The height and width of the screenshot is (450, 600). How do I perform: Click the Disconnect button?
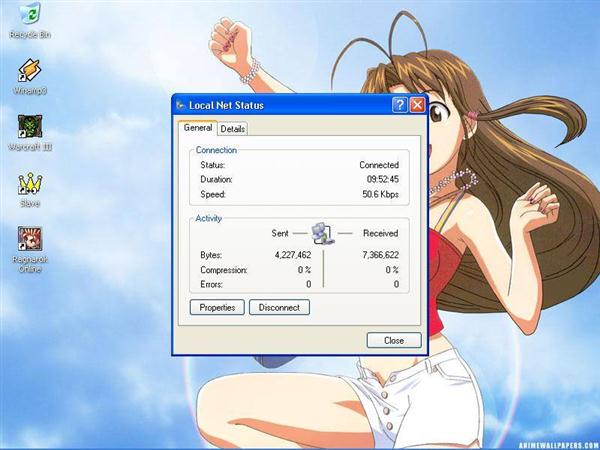[x=279, y=307]
